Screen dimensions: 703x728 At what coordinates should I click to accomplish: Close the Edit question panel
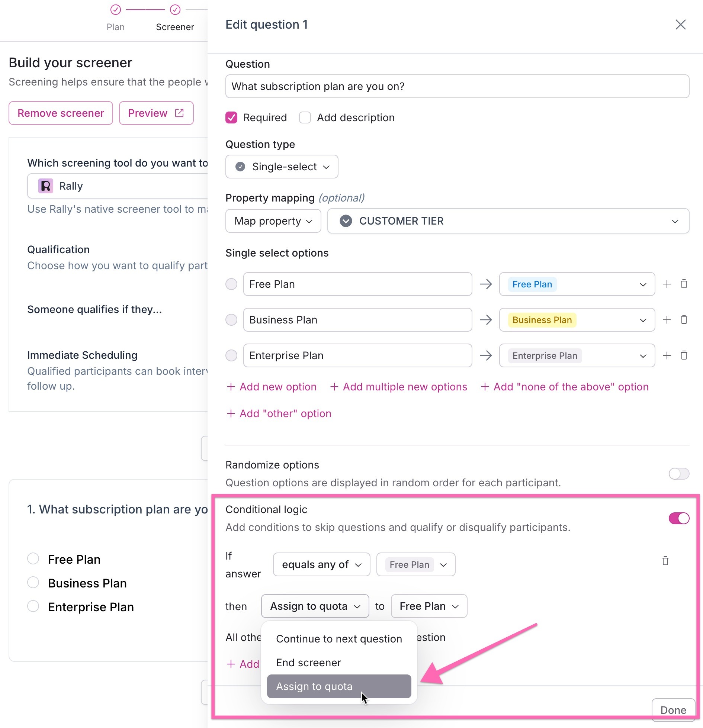click(680, 25)
